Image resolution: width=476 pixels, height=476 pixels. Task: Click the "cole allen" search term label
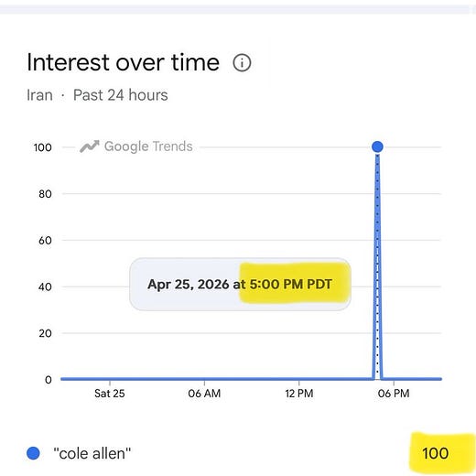tap(92, 453)
